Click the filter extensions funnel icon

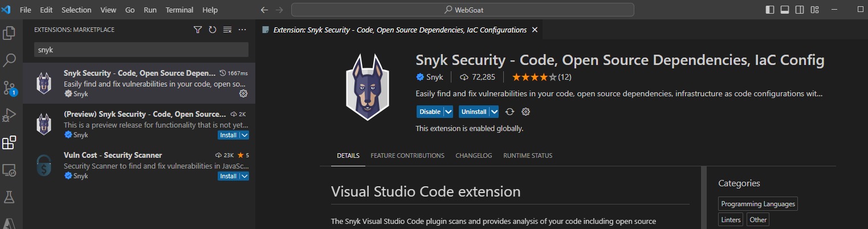[x=198, y=30]
